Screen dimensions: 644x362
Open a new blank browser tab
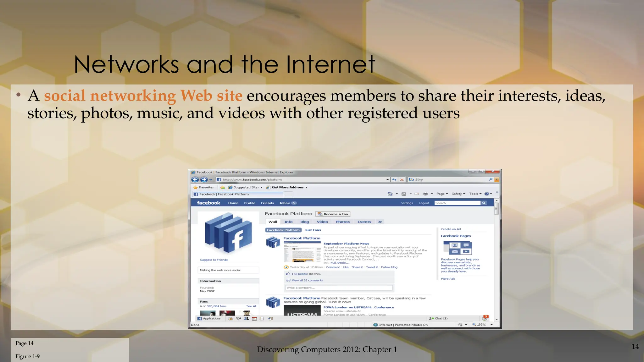click(289, 194)
